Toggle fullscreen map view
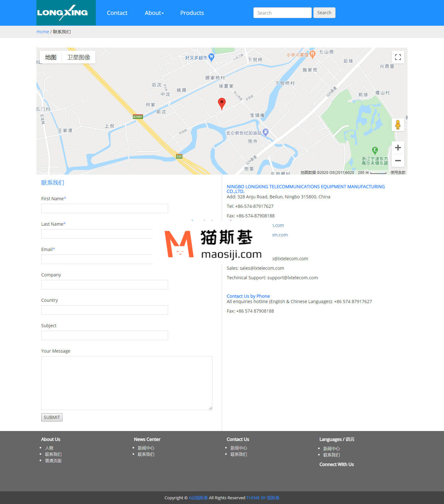The height and width of the screenshot is (504, 444). pyautogui.click(x=398, y=57)
